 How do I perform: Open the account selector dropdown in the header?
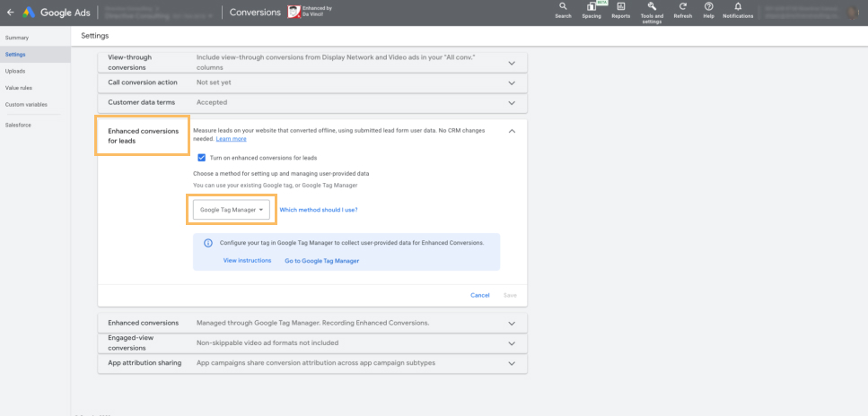click(158, 13)
